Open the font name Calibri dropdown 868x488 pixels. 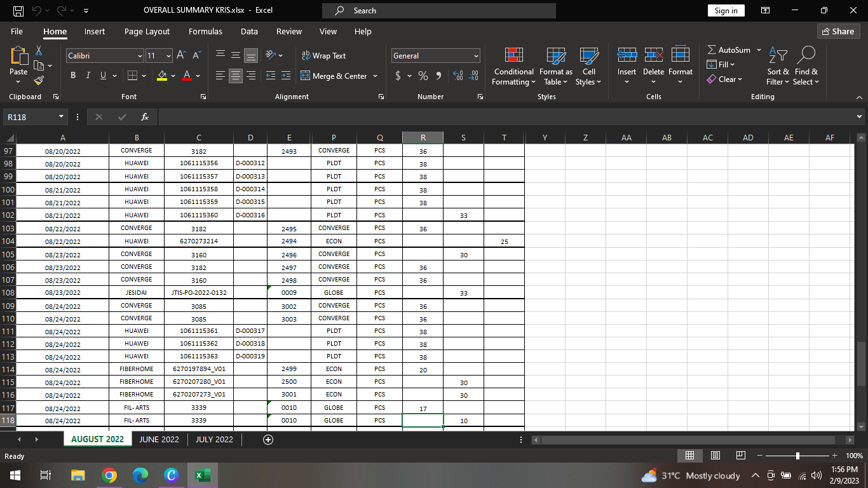coord(140,56)
